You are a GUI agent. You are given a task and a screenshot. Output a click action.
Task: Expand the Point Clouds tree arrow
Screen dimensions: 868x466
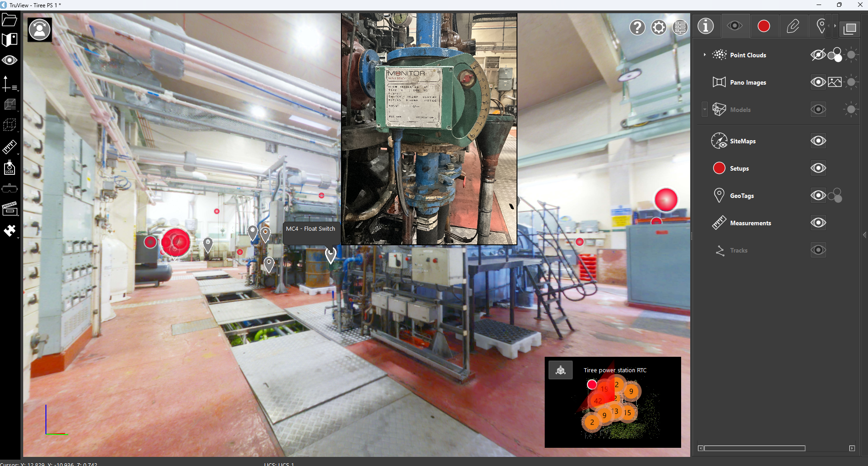[x=705, y=55]
